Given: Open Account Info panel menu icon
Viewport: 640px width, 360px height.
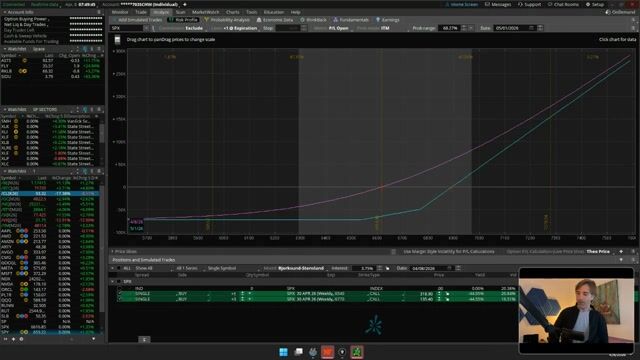Looking at the screenshot, I should (99, 12).
